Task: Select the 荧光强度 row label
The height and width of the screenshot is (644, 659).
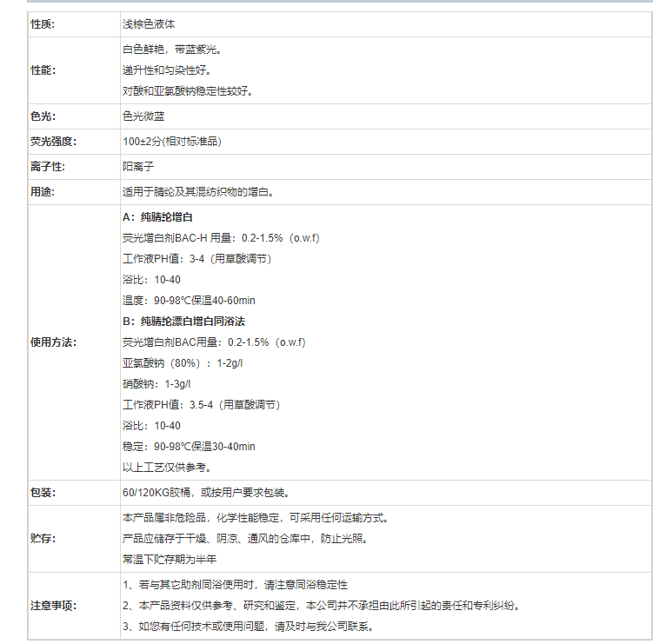Action: click(54, 142)
